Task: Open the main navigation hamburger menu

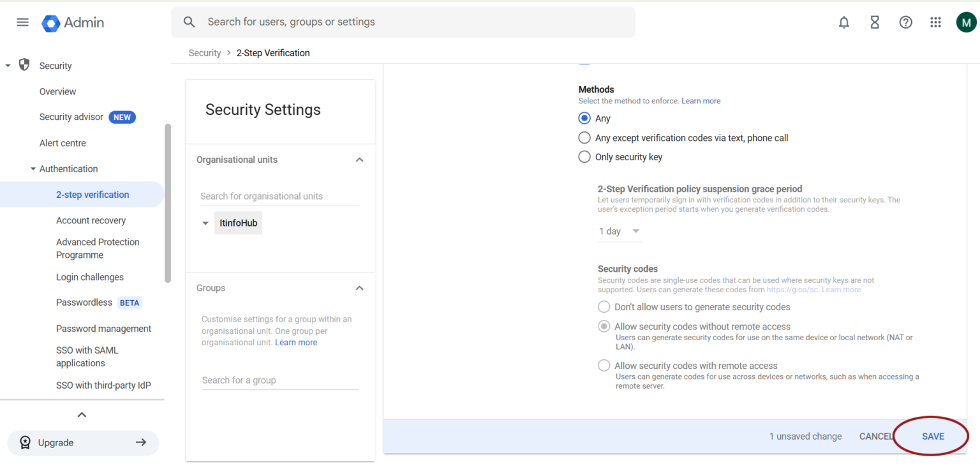Action: [x=22, y=22]
